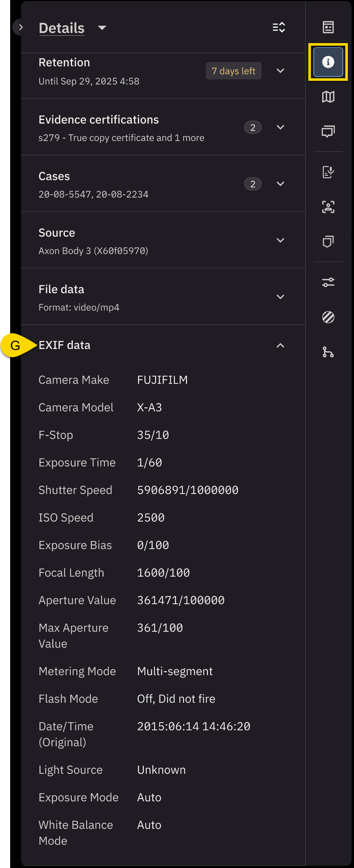Expand the Evidence certifications section

point(280,127)
